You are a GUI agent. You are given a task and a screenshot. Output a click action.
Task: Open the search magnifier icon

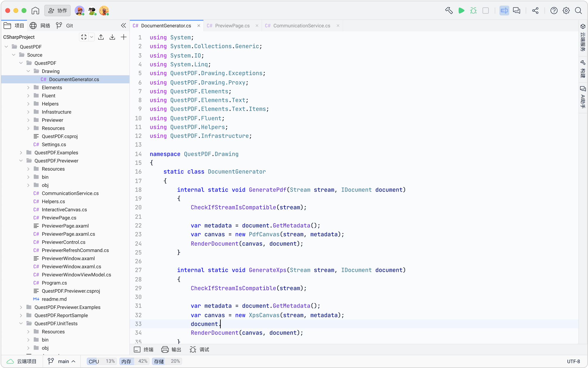[x=578, y=11]
